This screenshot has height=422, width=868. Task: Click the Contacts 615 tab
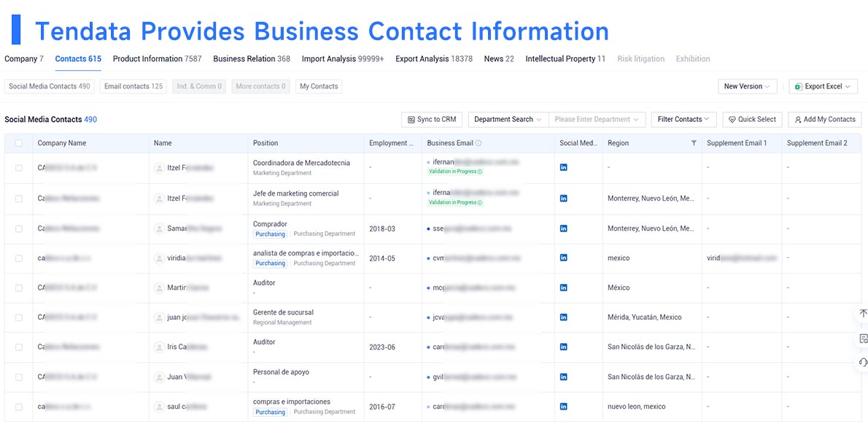tap(78, 58)
